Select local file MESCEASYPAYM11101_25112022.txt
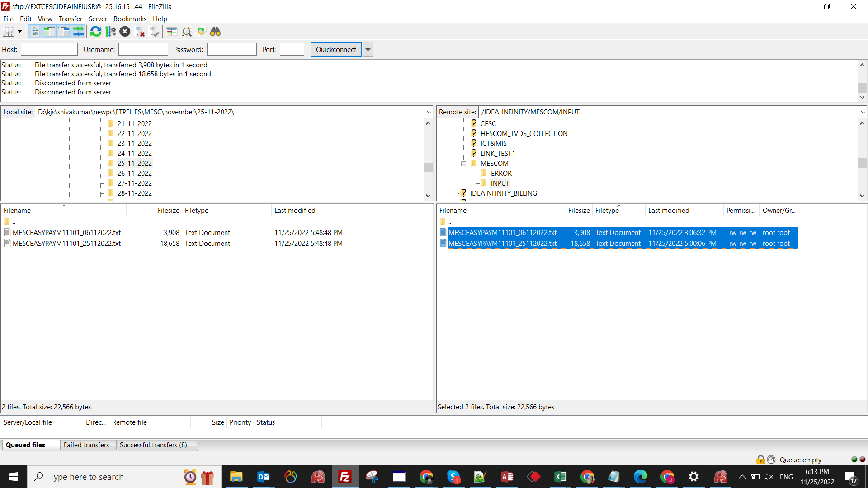The image size is (868, 488). [x=67, y=244]
